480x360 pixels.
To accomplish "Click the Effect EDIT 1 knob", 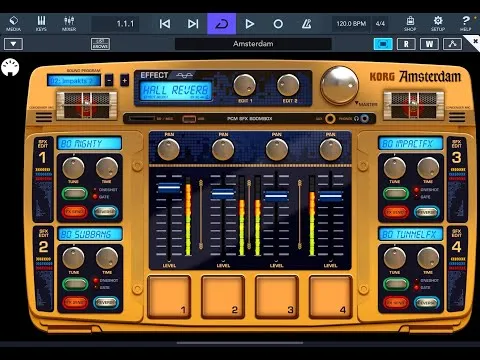I will [x=244, y=85].
